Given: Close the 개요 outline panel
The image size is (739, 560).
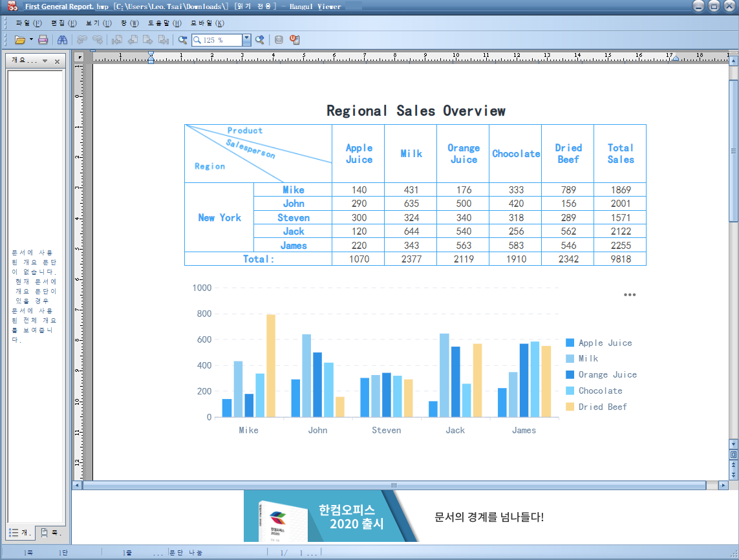Looking at the screenshot, I should (57, 61).
